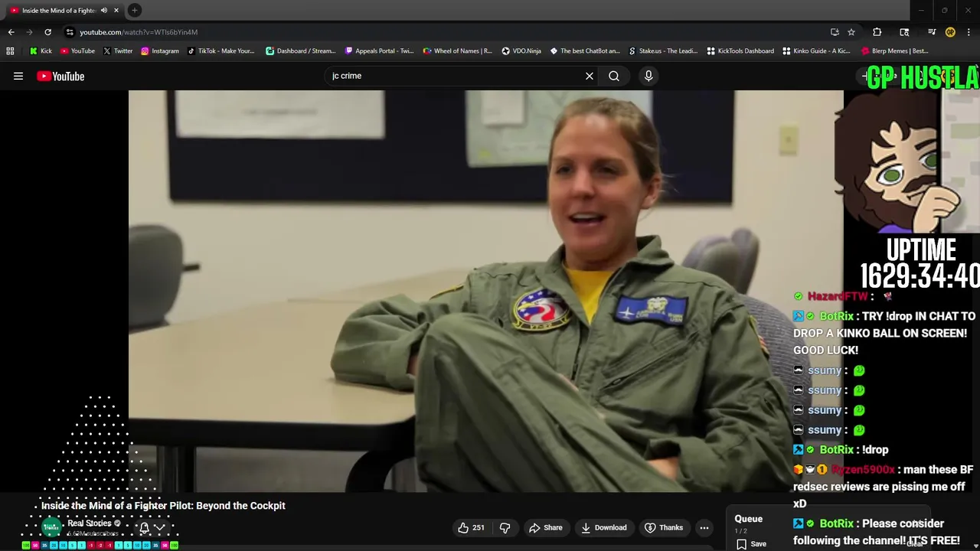Close the YouTube browser tab
The image size is (980, 551).
point(116,10)
